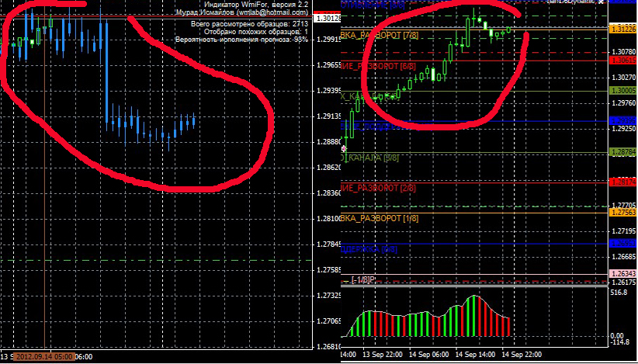Image resolution: width=638 pixels, height=364 pixels.
Task: Click the 1.28360 price axis value
Action: point(329,192)
